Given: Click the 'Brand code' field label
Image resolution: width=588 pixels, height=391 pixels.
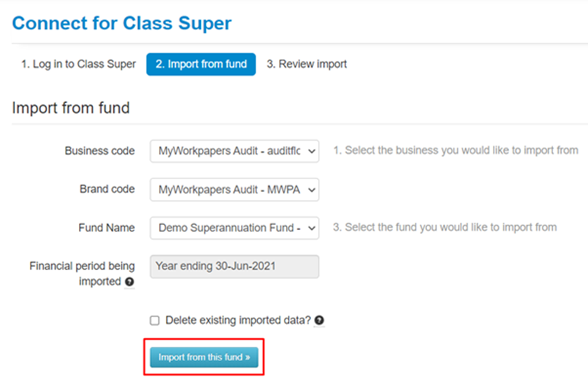Looking at the screenshot, I should [107, 189].
